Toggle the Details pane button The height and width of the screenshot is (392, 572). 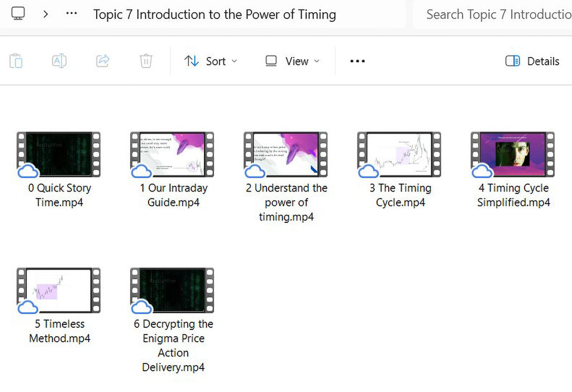[532, 61]
